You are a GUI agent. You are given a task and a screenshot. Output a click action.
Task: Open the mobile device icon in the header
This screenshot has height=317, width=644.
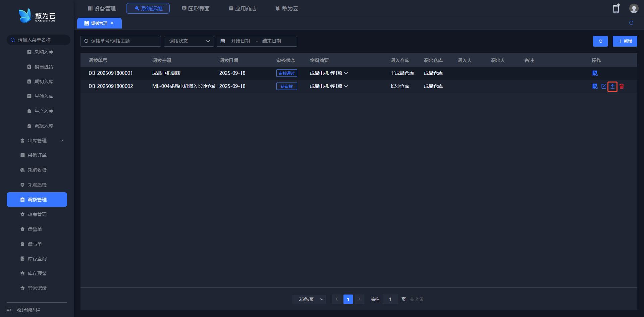(616, 9)
